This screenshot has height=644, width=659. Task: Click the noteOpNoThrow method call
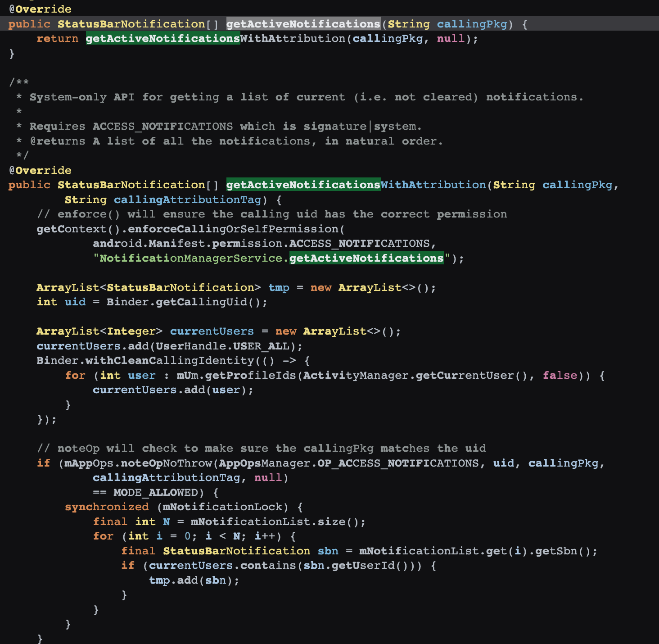pos(167,463)
